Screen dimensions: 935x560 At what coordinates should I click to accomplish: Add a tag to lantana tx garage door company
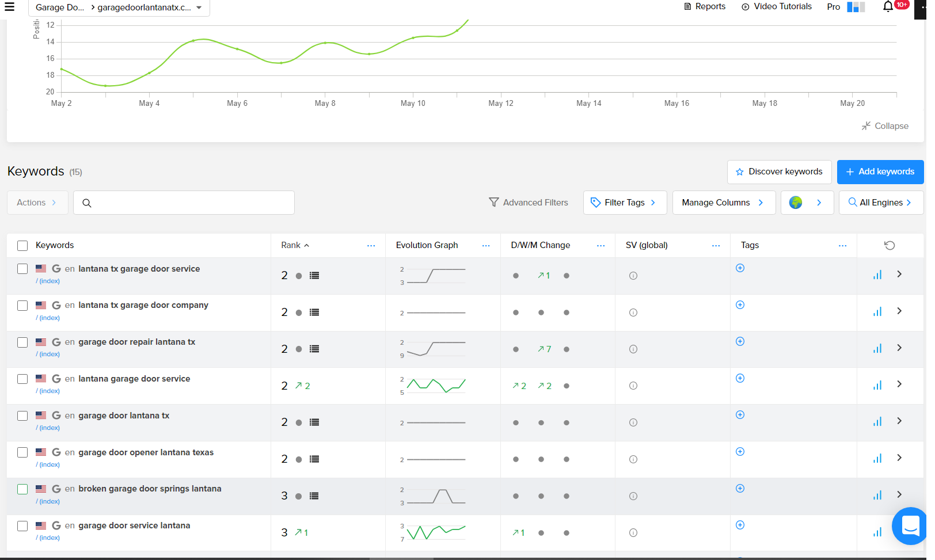point(740,305)
